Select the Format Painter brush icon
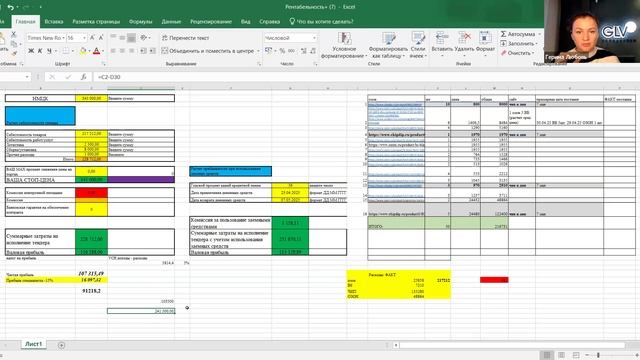640x360 pixels. click(x=14, y=53)
